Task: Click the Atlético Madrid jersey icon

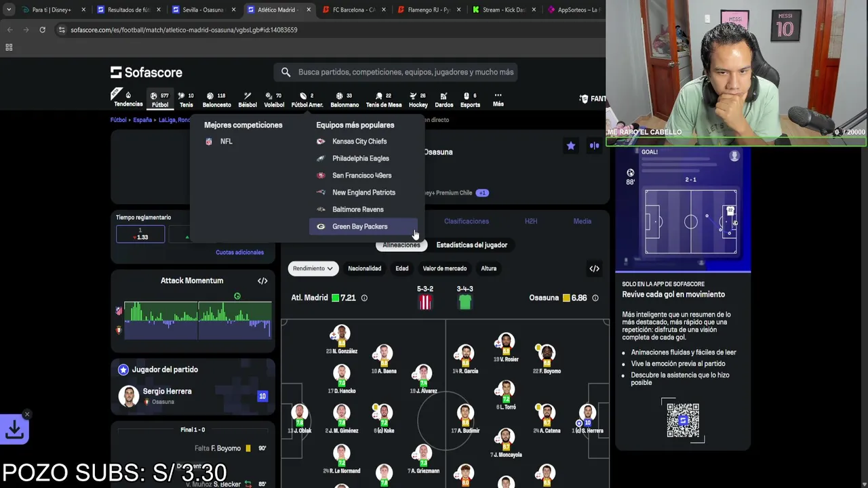Action: (x=425, y=302)
